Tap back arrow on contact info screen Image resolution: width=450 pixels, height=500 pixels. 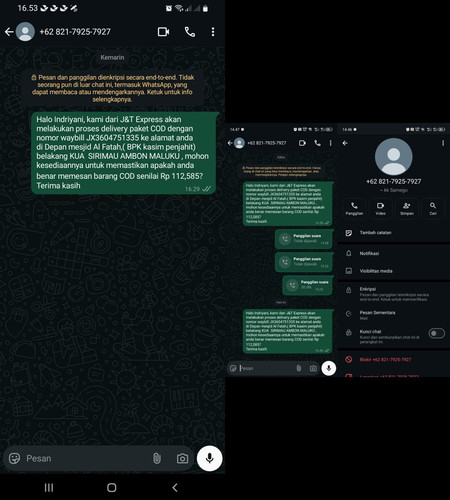345,143
